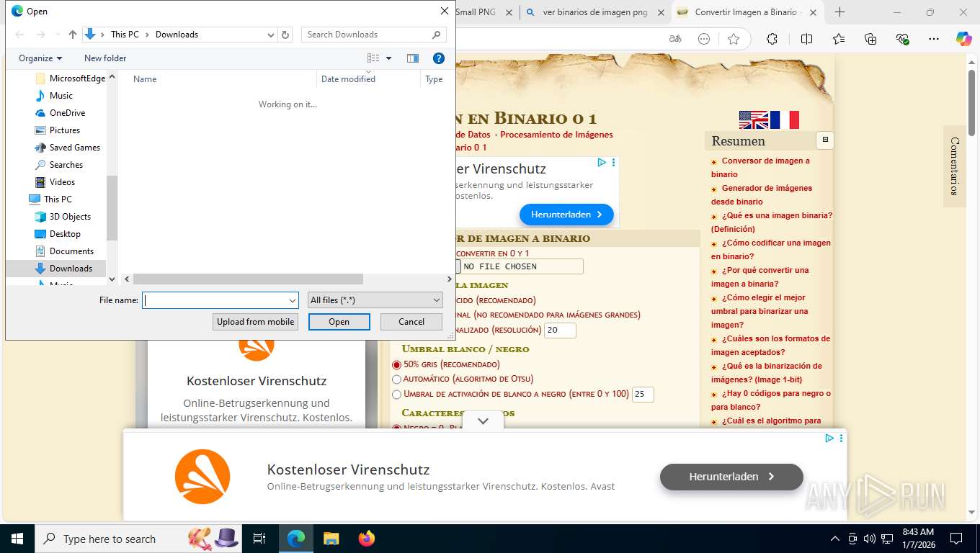Click the translate page icon
The image size is (980, 553).
[675, 39]
